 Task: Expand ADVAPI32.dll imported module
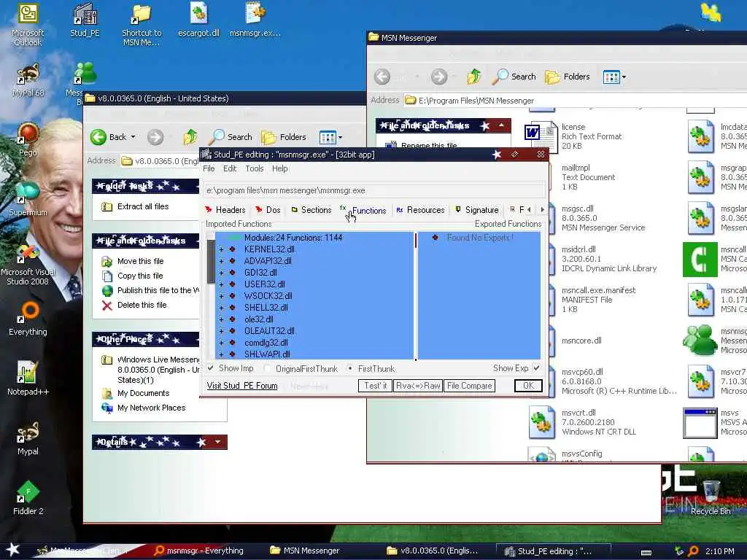pyautogui.click(x=221, y=261)
